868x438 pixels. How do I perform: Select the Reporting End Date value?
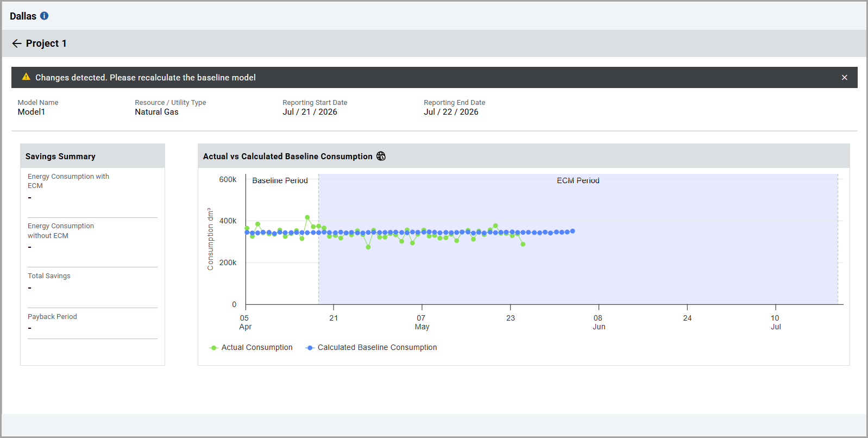(451, 112)
